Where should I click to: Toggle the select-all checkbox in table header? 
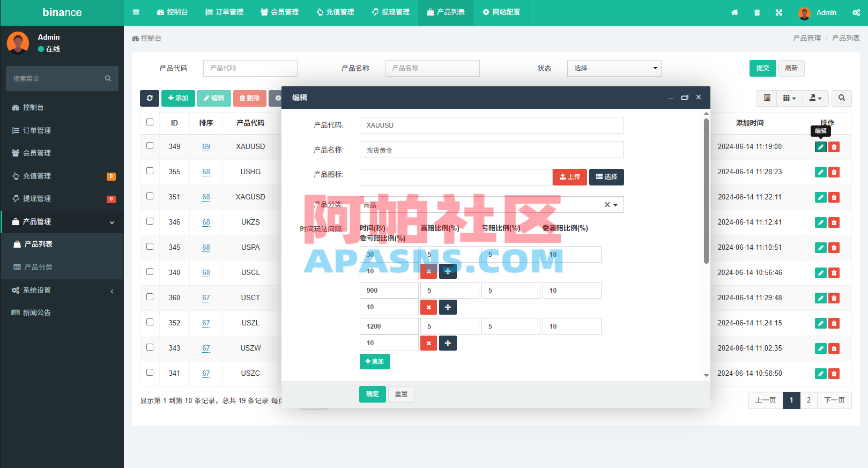150,122
